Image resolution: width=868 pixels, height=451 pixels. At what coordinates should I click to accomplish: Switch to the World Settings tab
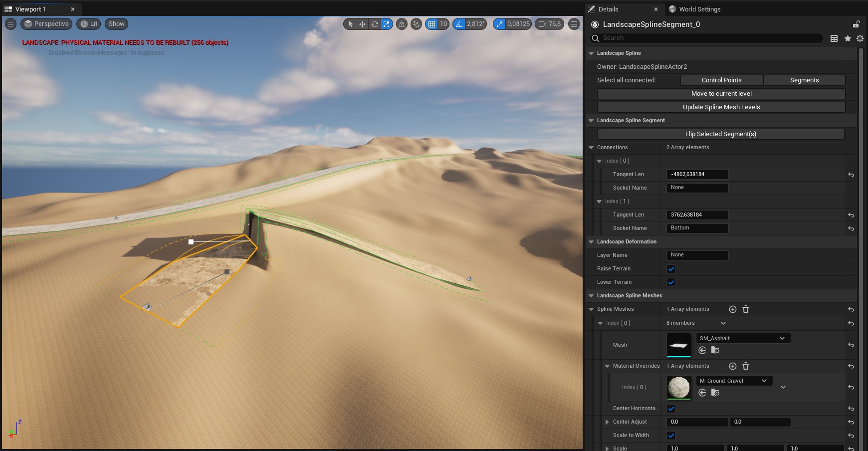pyautogui.click(x=699, y=9)
